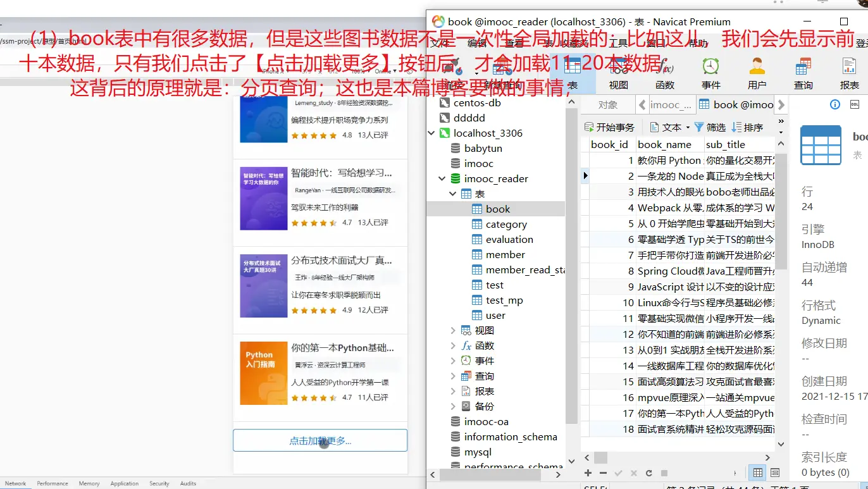Viewport: 868px width, 489px height.
Task: Click the add record plus icon
Action: [588, 473]
